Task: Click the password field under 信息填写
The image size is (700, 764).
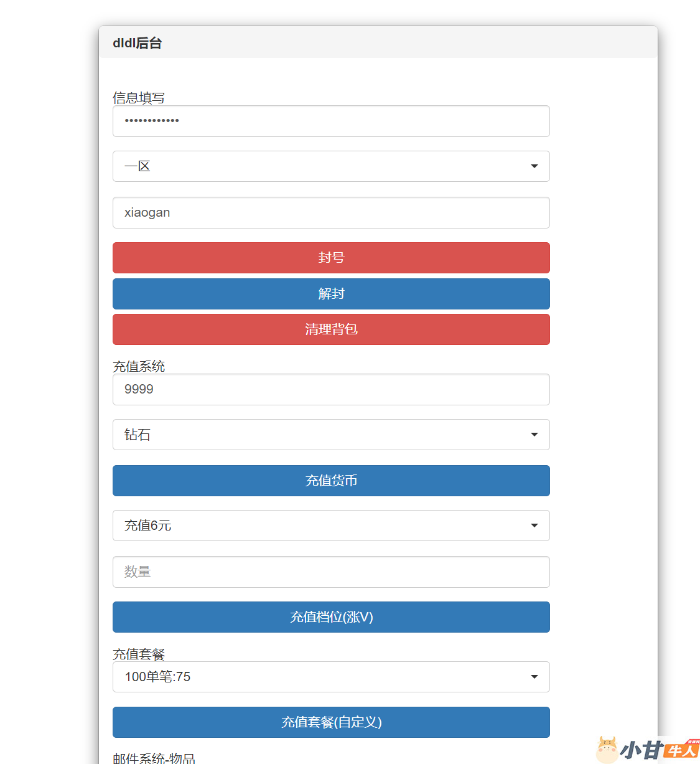Action: click(x=330, y=121)
